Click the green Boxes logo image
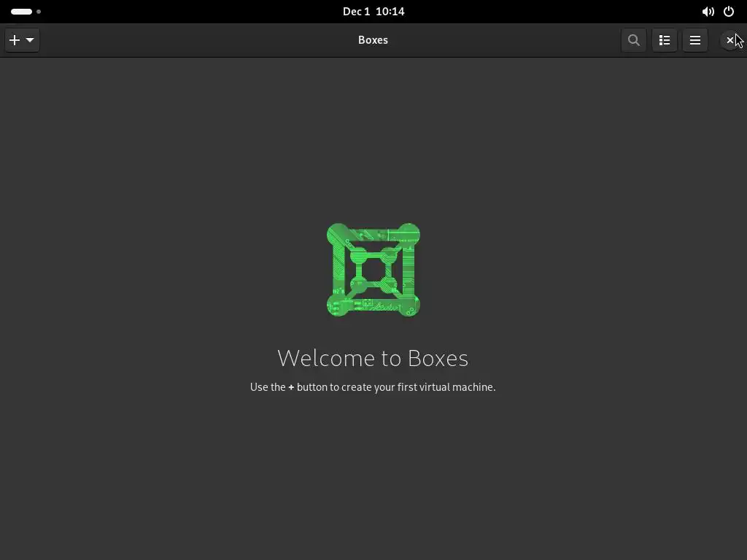The width and height of the screenshot is (747, 560). click(373, 270)
